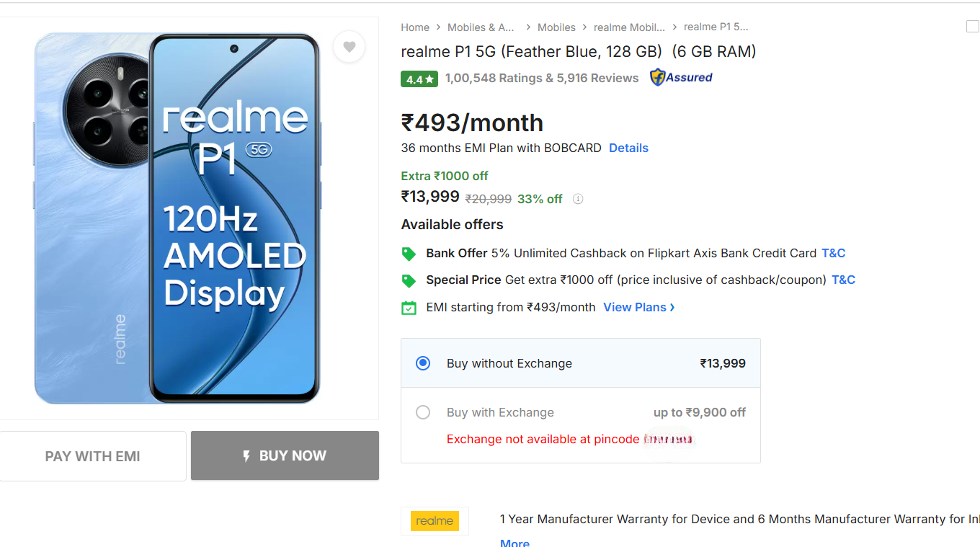Open Details of BOBCARD EMI plan
Image resolution: width=980 pixels, height=547 pixels.
click(x=628, y=148)
